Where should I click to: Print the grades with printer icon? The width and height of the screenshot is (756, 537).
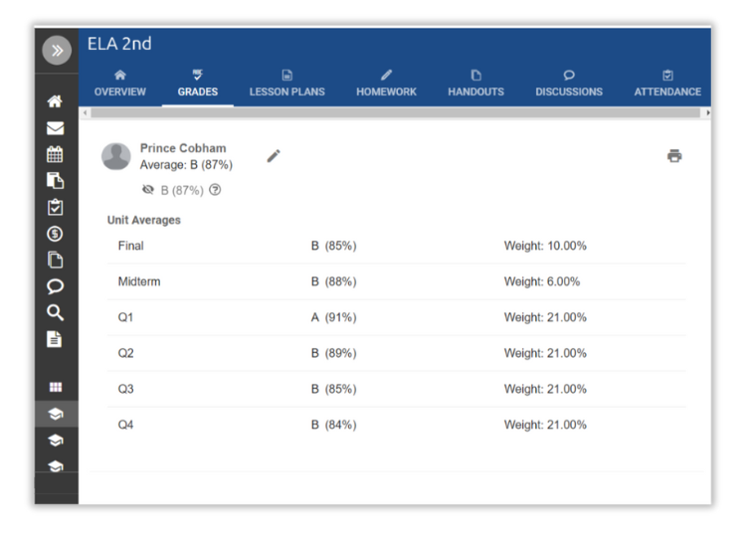point(674,156)
